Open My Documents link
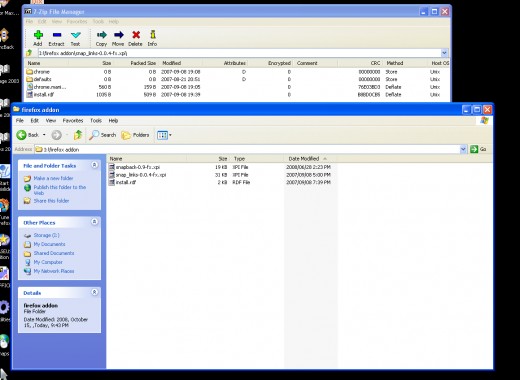The width and height of the screenshot is (520, 380). click(x=49, y=244)
